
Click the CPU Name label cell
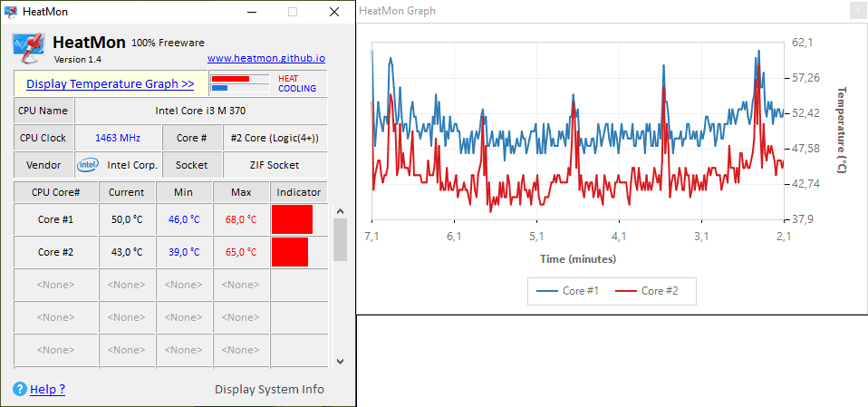point(43,111)
